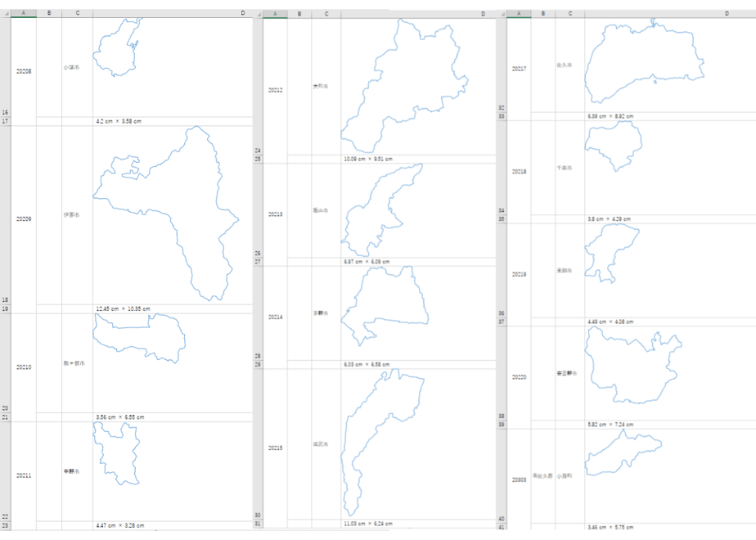Click the district cell in column B beside 20303
Viewport: 756px width, 540px height.
coord(543,476)
